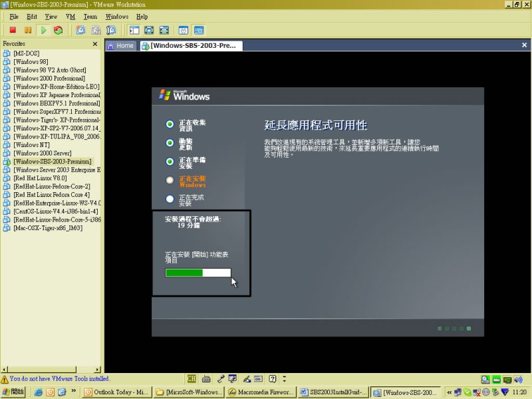Select [Windows BBXPV5.1 Professional] in Favorites
This screenshot has height=399, width=532.
[x=57, y=103]
